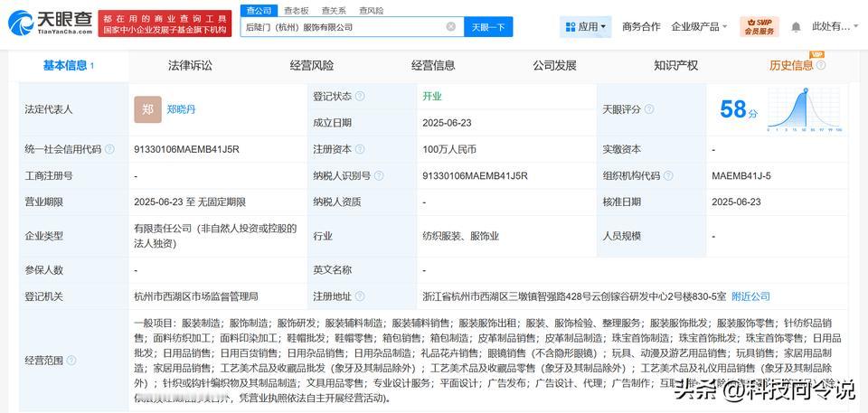The width and height of the screenshot is (868, 413).
Task: Click the establishment date 2025-06-23 under 成立日期
Action: tap(447, 122)
